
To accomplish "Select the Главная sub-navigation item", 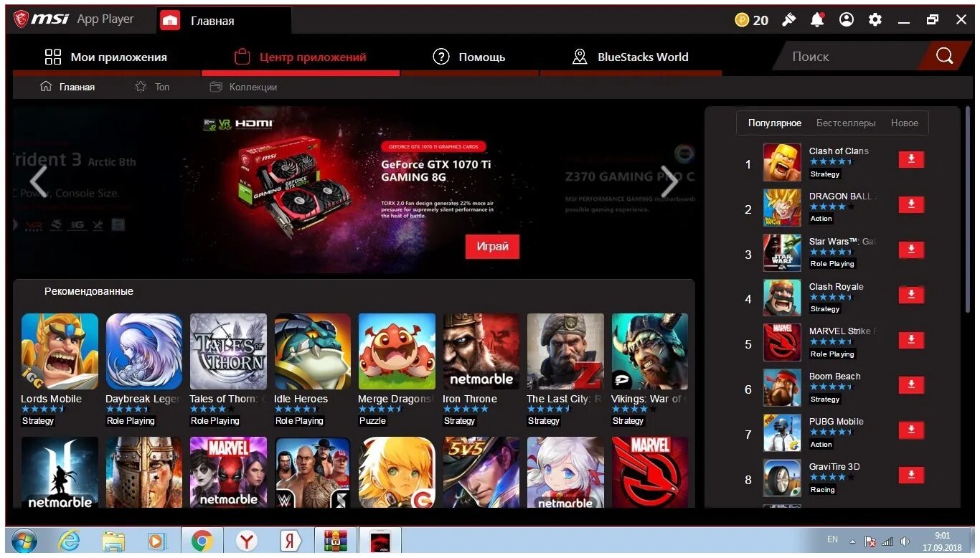I will 67,87.
